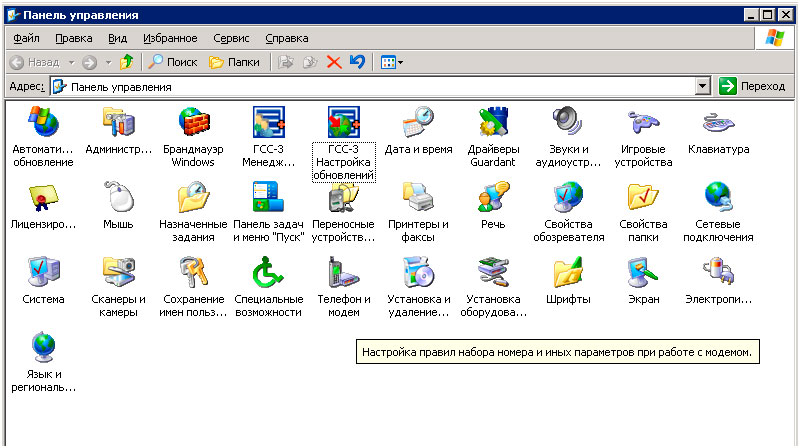Screen dimensions: 800x448
Task: Click the window title bar system icon
Action: (x=14, y=15)
